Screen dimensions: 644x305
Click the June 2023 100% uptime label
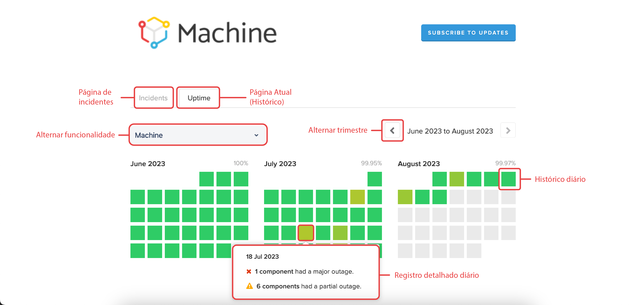click(x=241, y=163)
